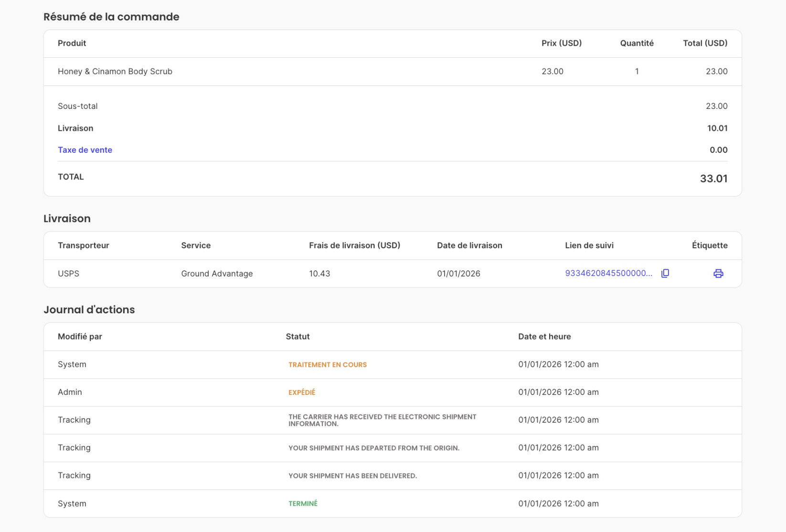
Task: Click the Prix (USD) column header
Action: click(562, 43)
